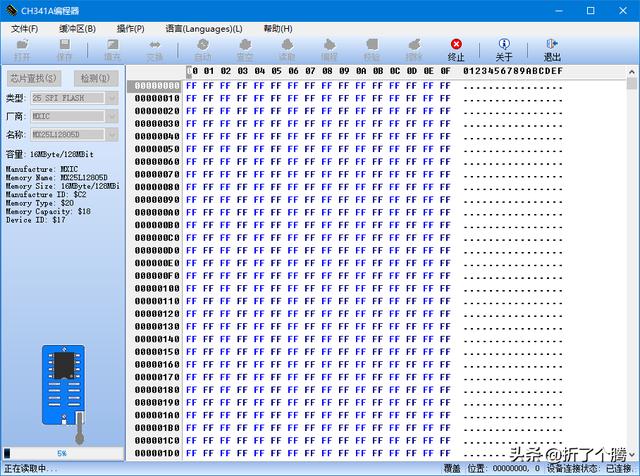Screen dimensions: 640x476
Task: Click last FF byte in row 00000060
Action: click(445, 162)
